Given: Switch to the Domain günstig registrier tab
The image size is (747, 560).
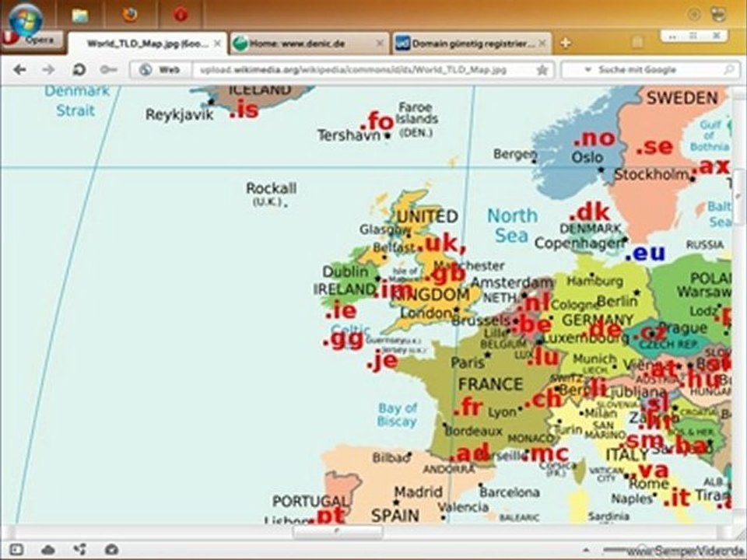Looking at the screenshot, I should click(472, 44).
